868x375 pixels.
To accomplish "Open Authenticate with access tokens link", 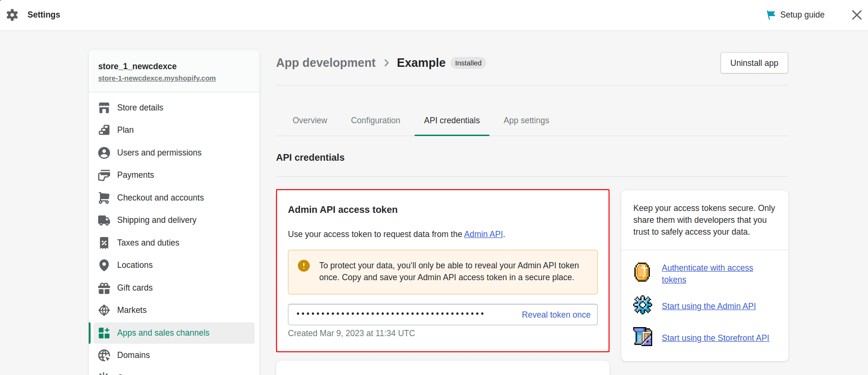I will (x=707, y=274).
